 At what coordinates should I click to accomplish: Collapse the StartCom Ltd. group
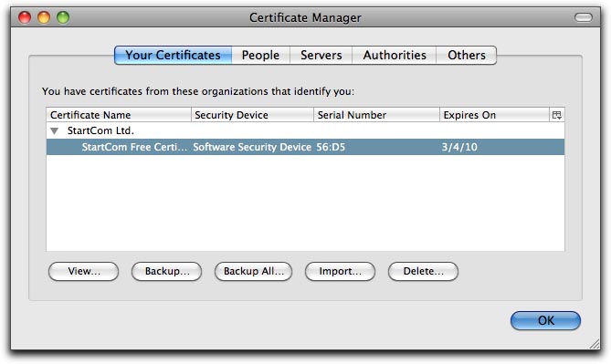point(55,130)
